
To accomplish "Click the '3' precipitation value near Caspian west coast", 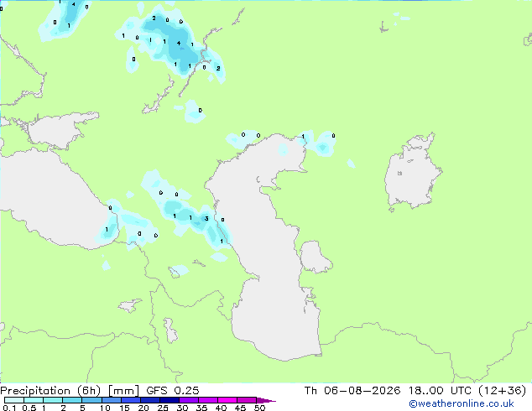I will coord(206,219).
